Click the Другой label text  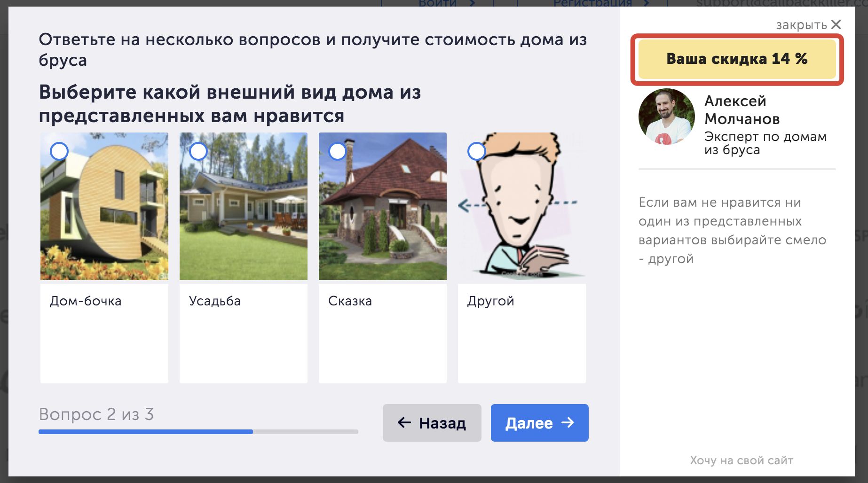490,301
